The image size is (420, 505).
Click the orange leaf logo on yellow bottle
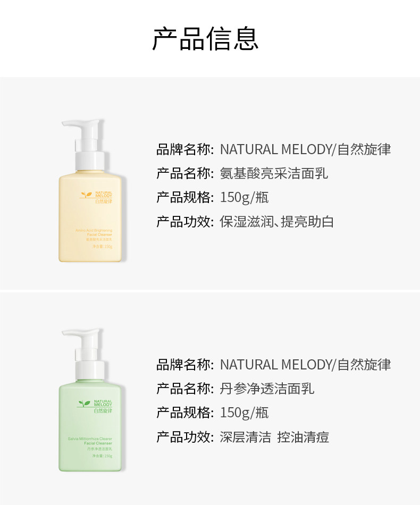86,195
